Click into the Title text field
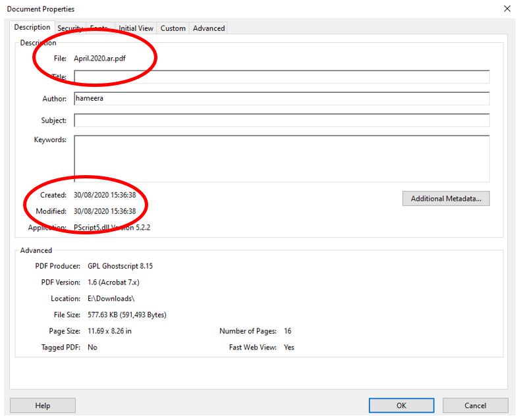Viewport: 519px width, 420px height. point(281,77)
